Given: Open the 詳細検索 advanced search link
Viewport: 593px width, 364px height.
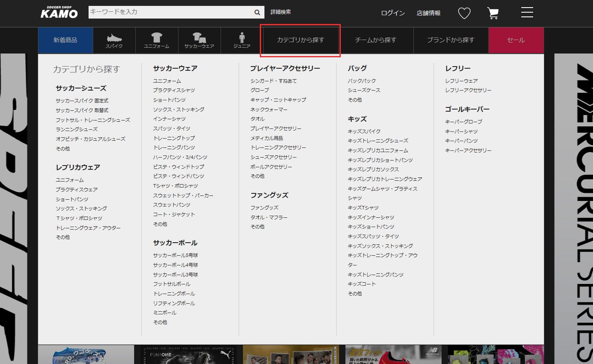Looking at the screenshot, I should tap(280, 12).
